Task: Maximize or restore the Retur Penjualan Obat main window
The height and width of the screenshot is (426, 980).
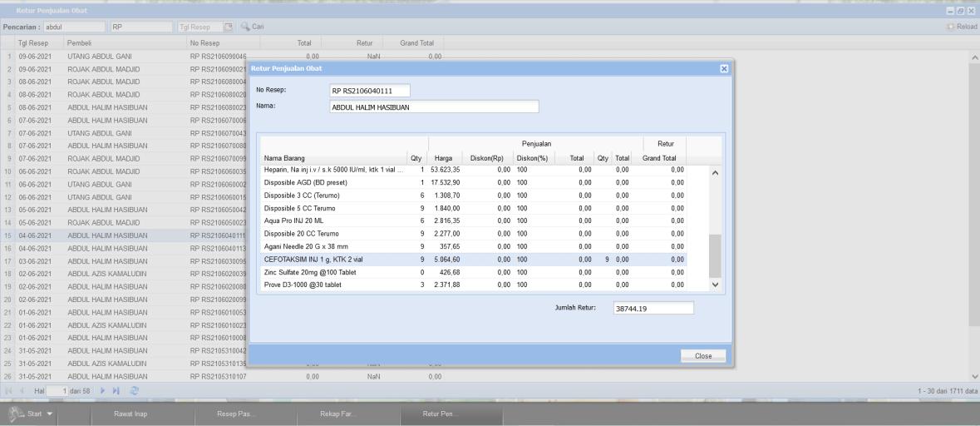Action: point(961,11)
